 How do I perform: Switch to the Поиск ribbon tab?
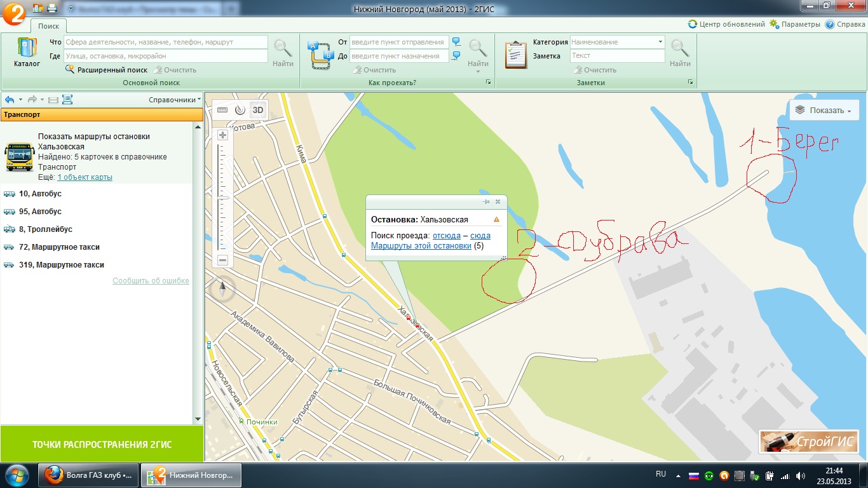pyautogui.click(x=48, y=26)
